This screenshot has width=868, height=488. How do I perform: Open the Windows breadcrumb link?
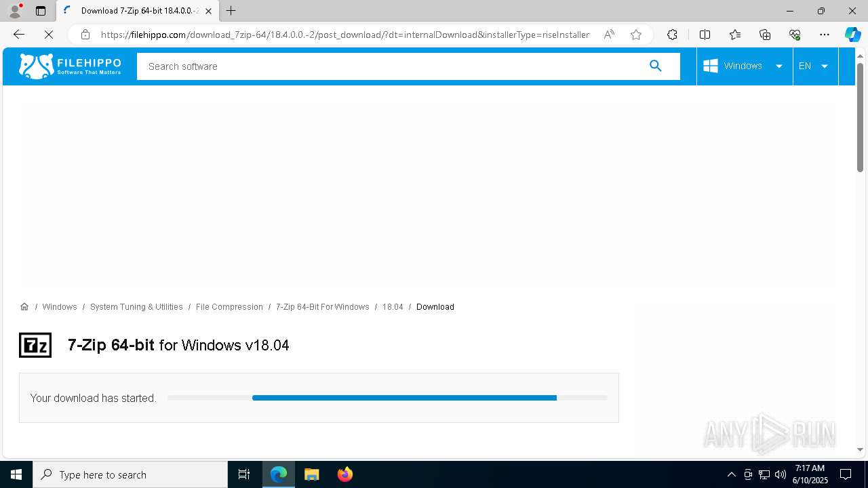[60, 307]
